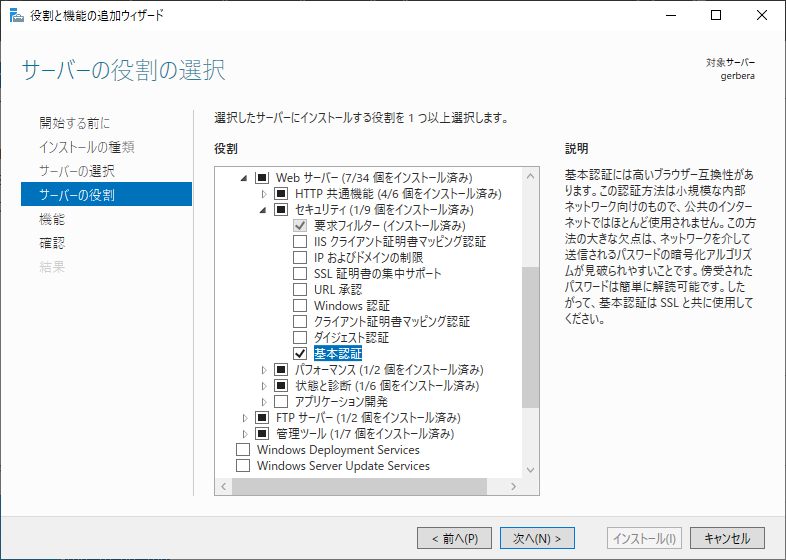This screenshot has height=560, width=786.
Task: Check Windows Server Update Services role
Action: pos(243,466)
